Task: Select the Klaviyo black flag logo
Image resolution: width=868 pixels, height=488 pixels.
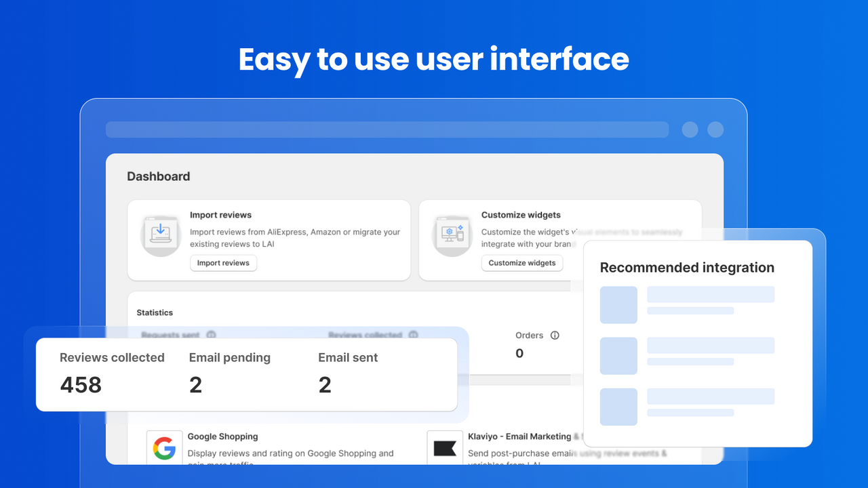Action: click(x=445, y=447)
